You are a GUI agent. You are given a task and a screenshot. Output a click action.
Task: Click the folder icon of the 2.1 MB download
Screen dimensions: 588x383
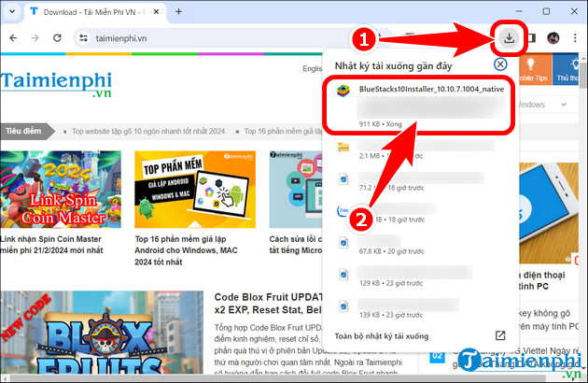tap(344, 147)
